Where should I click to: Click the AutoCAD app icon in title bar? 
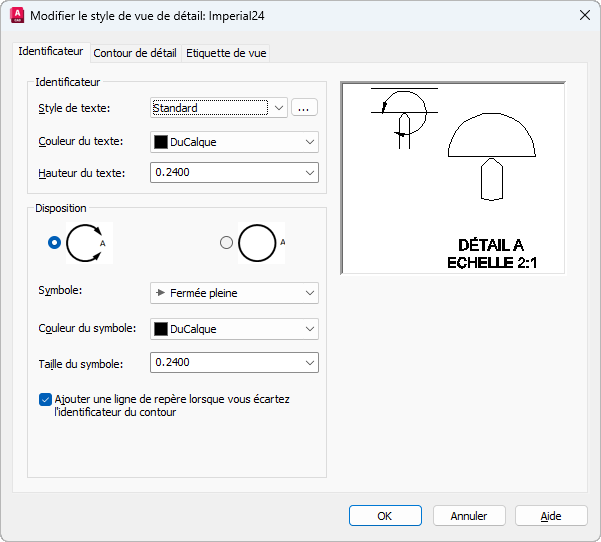(17, 16)
